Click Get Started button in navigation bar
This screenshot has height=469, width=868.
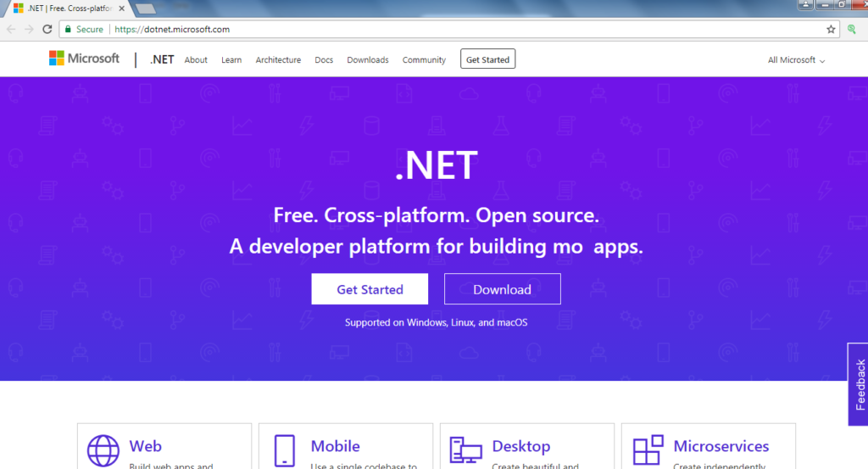coord(487,59)
